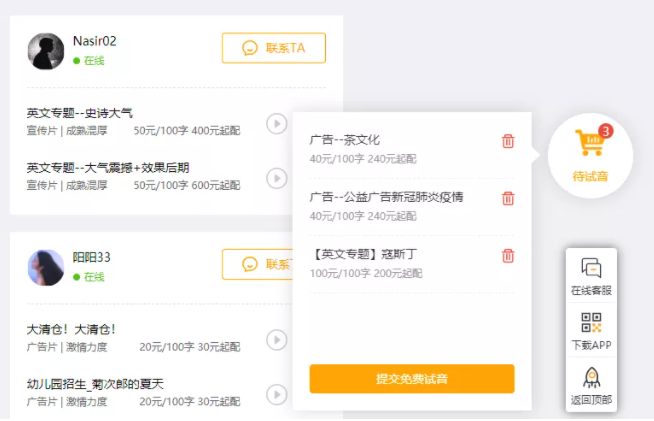
Task: Delete 广告--茶文化 from the cart
Action: pos(508,141)
